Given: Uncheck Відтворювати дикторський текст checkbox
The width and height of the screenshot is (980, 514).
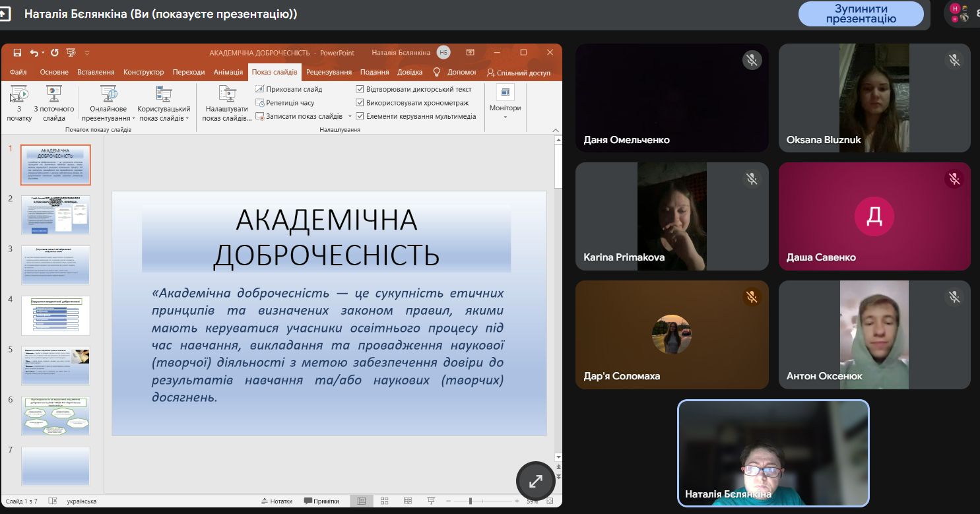Looking at the screenshot, I should tap(360, 89).
